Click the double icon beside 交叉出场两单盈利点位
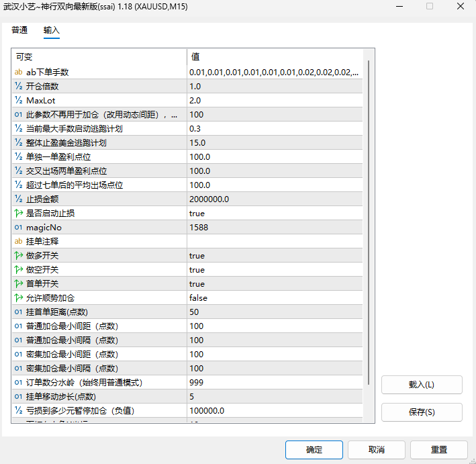The image size is (476, 464). (19, 171)
